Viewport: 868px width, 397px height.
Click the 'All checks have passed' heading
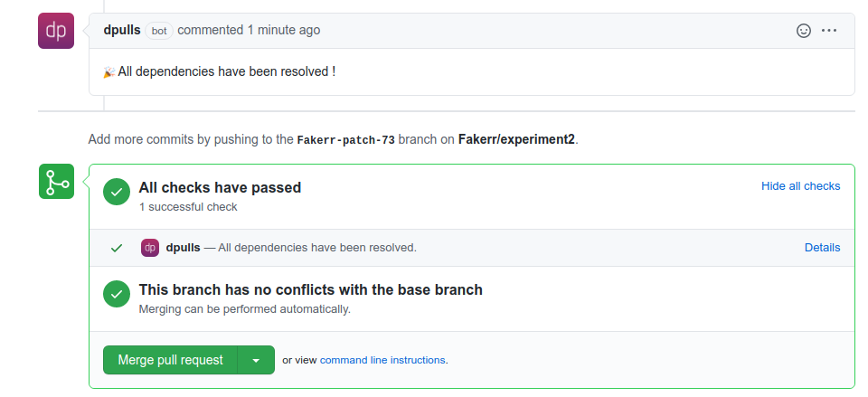(x=220, y=188)
